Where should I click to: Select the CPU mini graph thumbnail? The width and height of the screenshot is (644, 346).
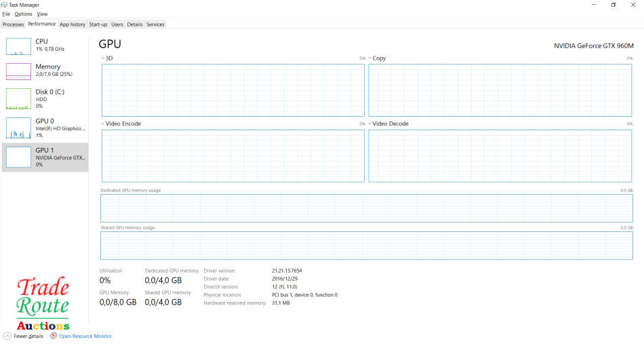click(x=19, y=46)
